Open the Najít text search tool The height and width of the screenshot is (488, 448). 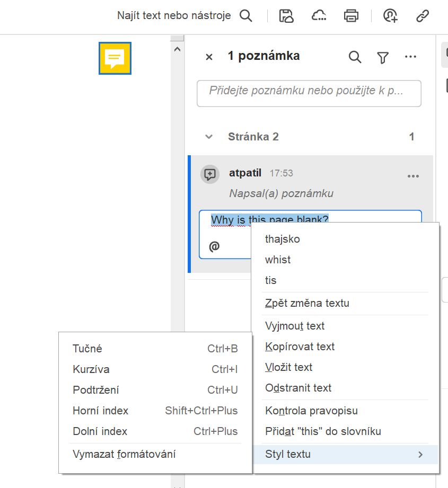[x=245, y=15]
